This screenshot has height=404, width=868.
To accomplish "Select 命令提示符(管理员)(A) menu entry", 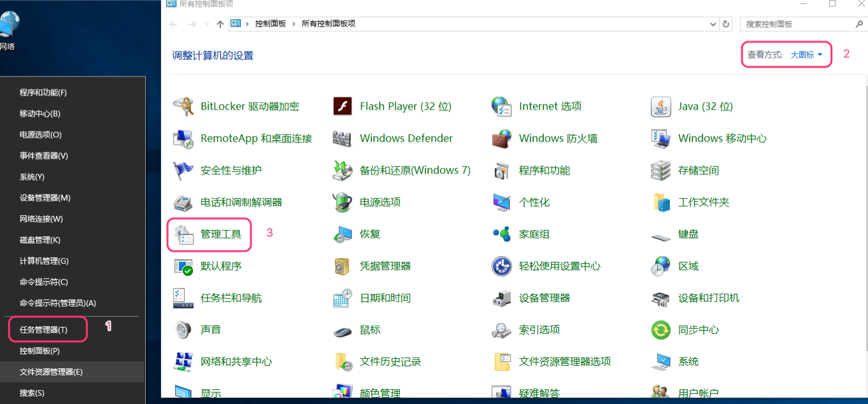I will [57, 303].
